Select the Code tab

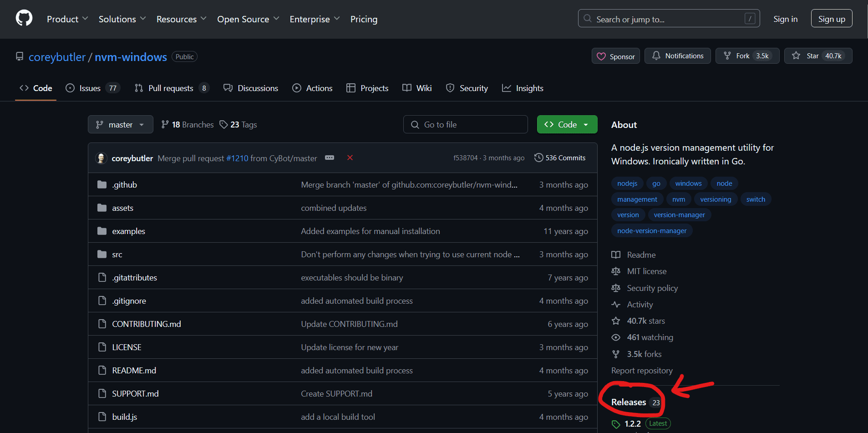[x=36, y=88]
